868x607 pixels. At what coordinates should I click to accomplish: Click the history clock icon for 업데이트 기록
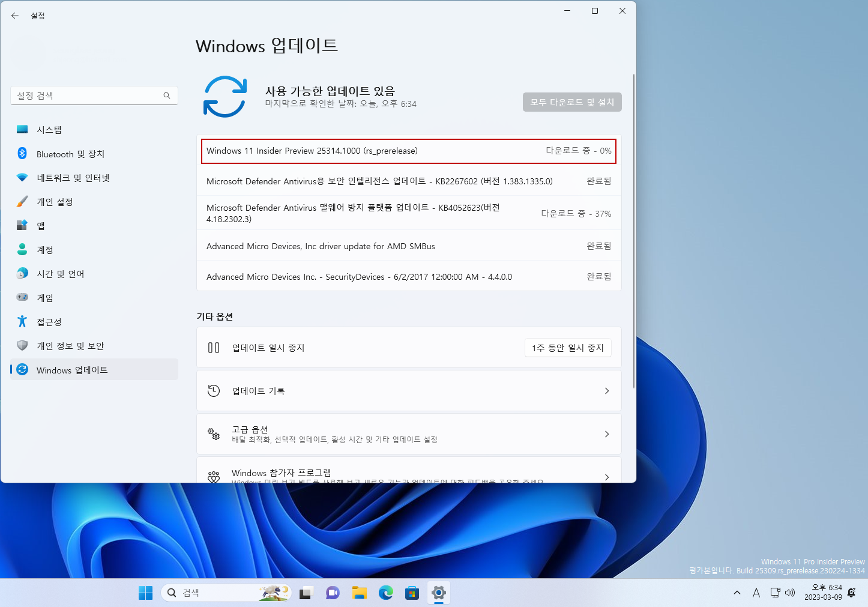coord(214,391)
